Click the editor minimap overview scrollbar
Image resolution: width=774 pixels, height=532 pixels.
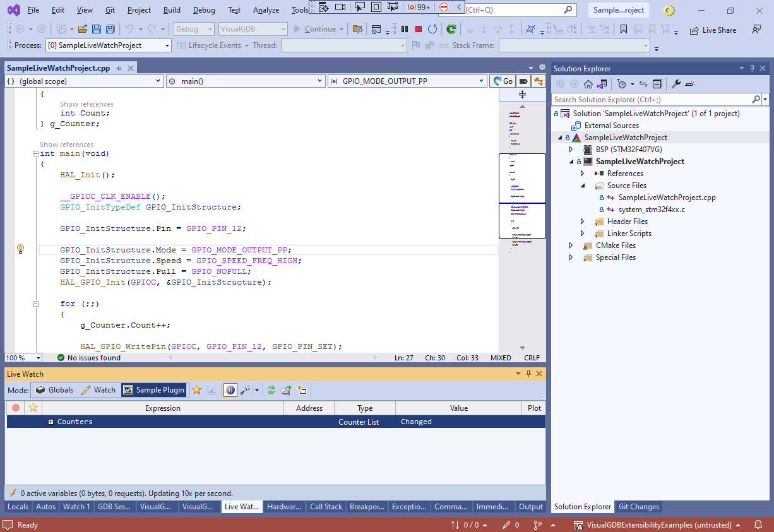click(522, 221)
